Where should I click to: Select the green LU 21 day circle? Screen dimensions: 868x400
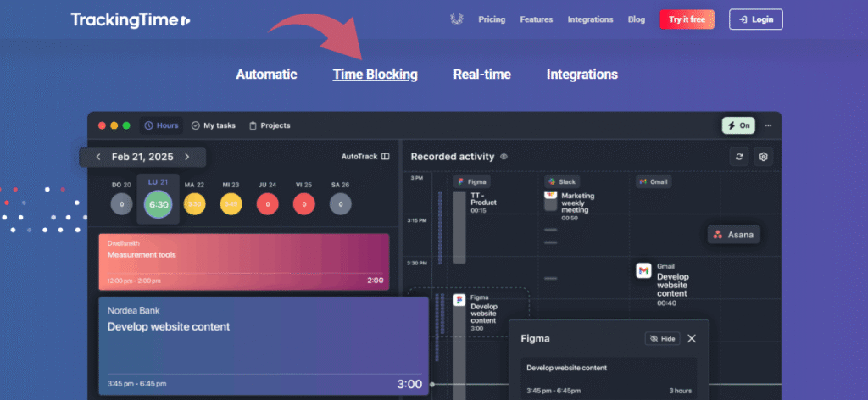(x=159, y=204)
